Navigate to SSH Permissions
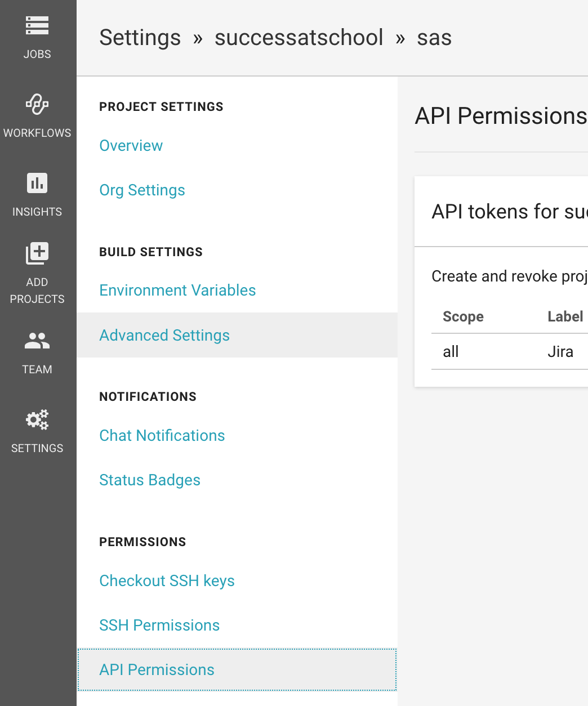Screen dimensions: 588x706 point(159,625)
